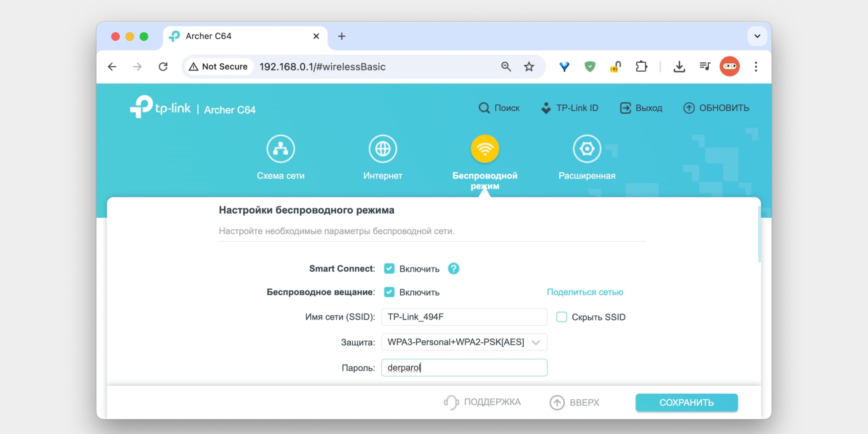Open Chrome downloads icon
The width and height of the screenshot is (868, 434).
(x=679, y=66)
